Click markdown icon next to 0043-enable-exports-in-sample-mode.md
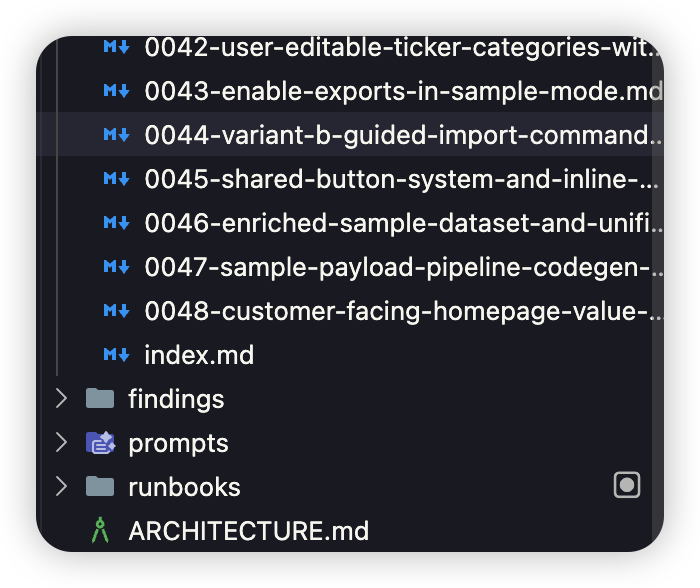This screenshot has width=700, height=588. [x=116, y=91]
